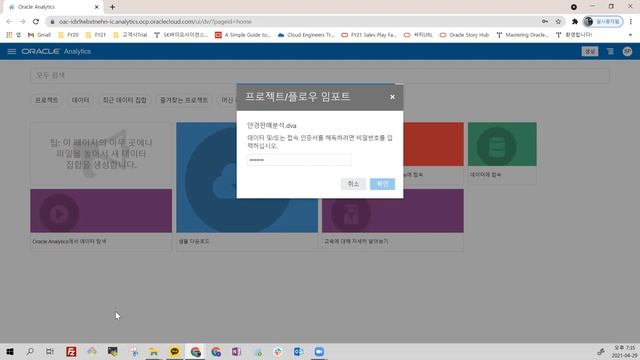The width and height of the screenshot is (640, 360).
Task: Select the 즐겨찾는 프로젝트 filter tab
Action: pyautogui.click(x=184, y=100)
